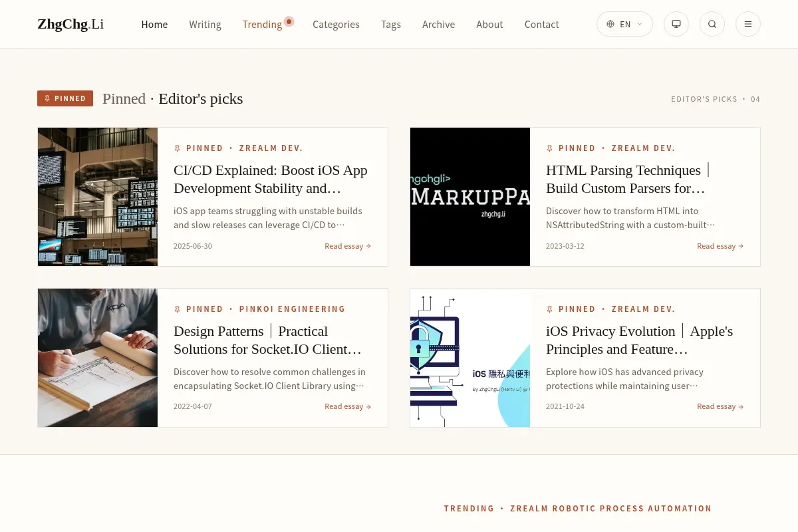Open the stock exchange monitors thumbnail
The width and height of the screenshot is (798, 532).
coord(98,197)
